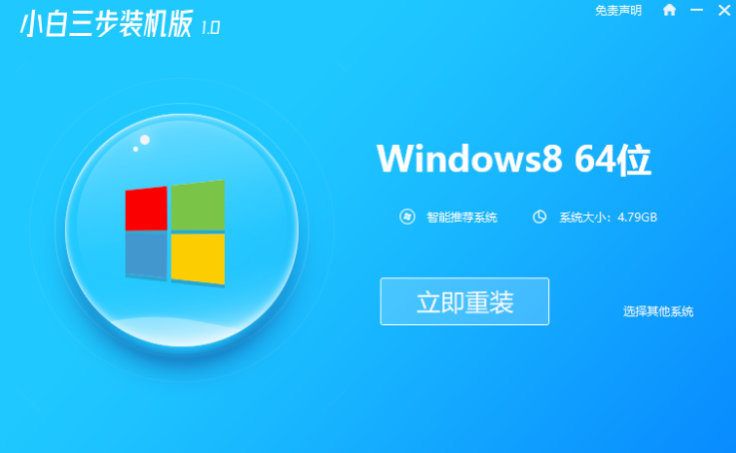The width and height of the screenshot is (736, 453).
Task: Minimize the installer window
Action: [x=697, y=10]
